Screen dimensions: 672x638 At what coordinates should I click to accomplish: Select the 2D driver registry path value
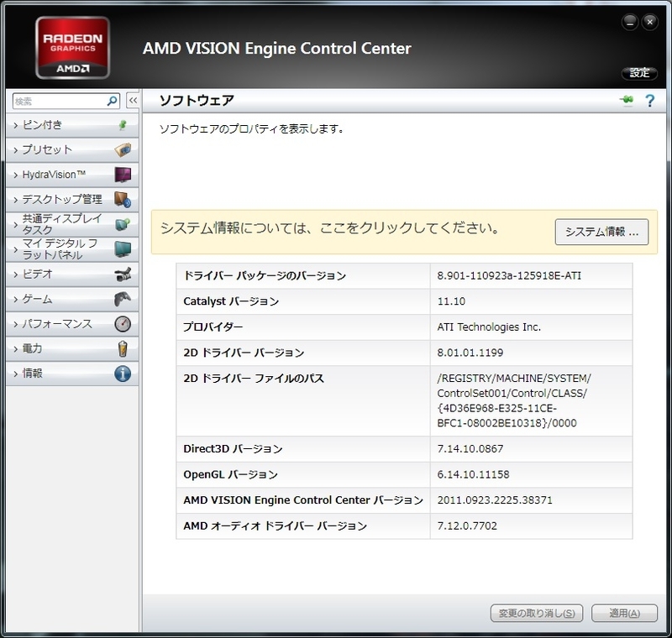[514, 400]
